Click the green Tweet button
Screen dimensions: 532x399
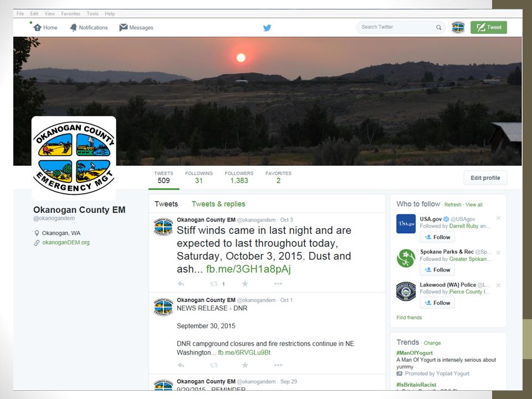pos(489,28)
